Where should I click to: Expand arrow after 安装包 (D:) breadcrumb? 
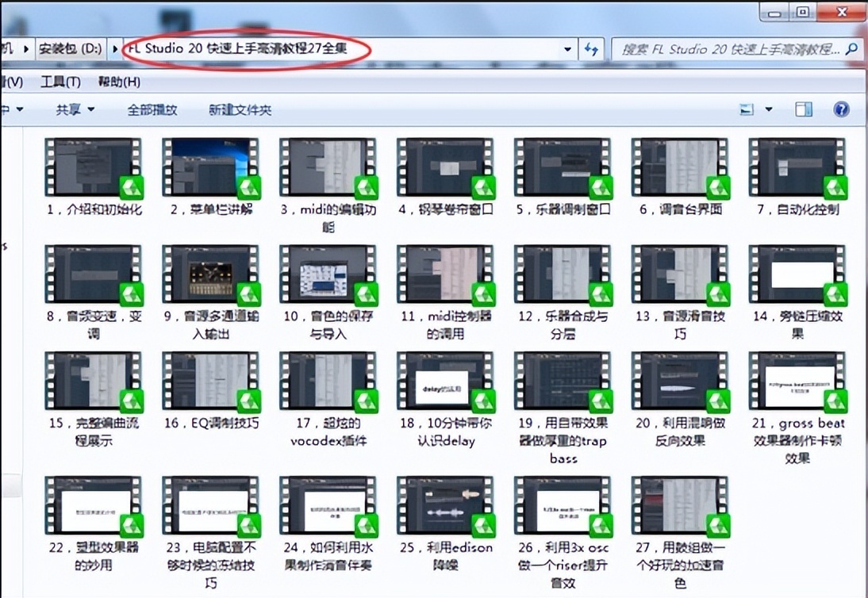114,48
